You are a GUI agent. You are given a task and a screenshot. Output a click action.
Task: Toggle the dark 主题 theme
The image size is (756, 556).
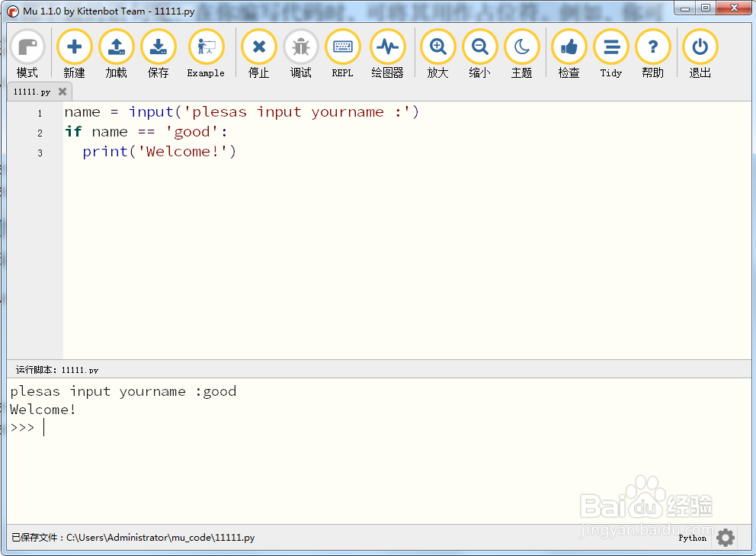[x=522, y=47]
